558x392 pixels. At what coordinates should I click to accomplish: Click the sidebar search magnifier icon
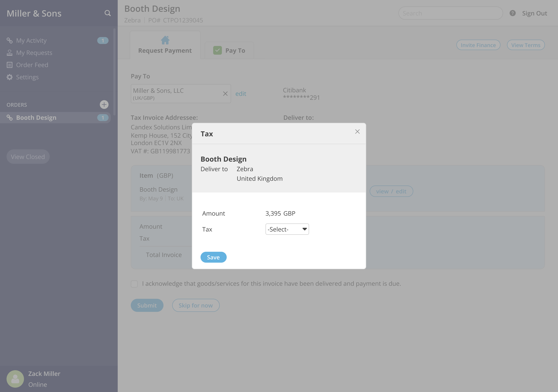[107, 13]
